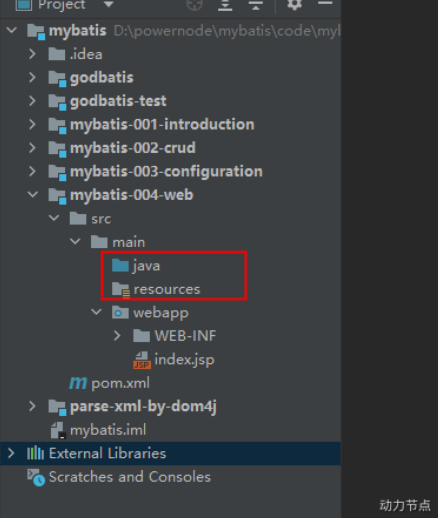This screenshot has height=518, width=438.
Task: Expand the WEB-INF folder
Action: click(x=117, y=336)
